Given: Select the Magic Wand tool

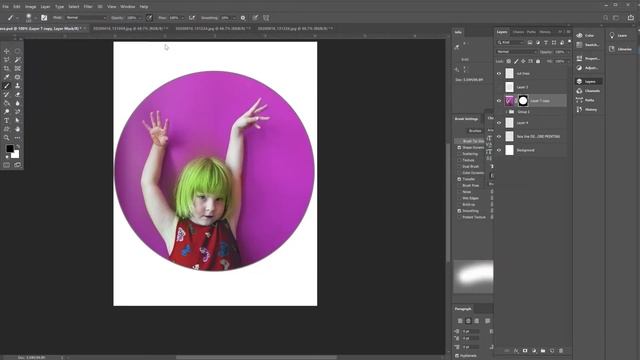Looking at the screenshot, I should pyautogui.click(x=18, y=60).
